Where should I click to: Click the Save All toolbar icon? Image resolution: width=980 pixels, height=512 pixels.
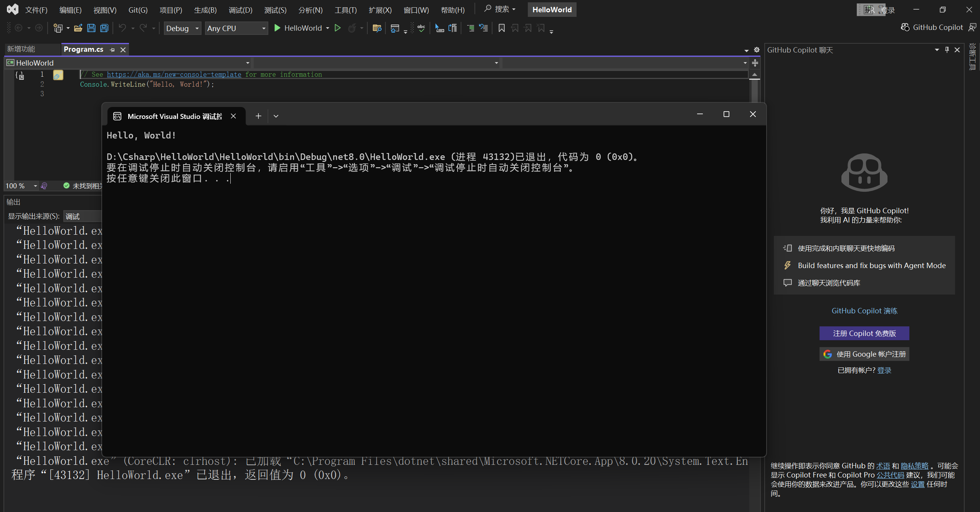click(103, 28)
